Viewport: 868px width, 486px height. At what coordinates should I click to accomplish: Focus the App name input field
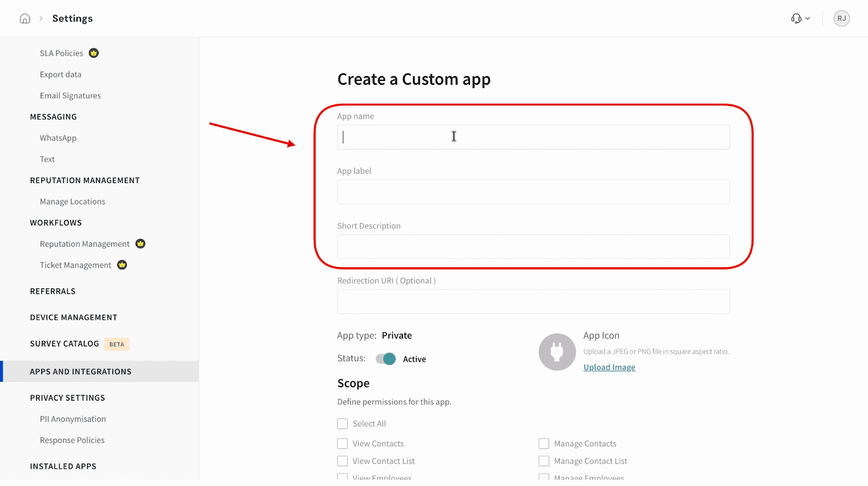pyautogui.click(x=533, y=137)
